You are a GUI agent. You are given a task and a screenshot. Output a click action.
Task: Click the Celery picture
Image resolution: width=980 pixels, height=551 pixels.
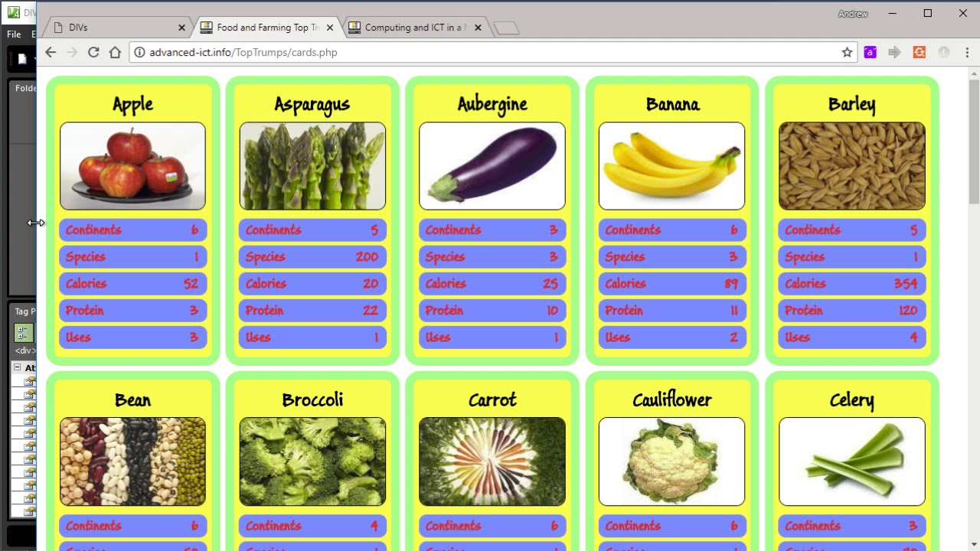point(851,461)
